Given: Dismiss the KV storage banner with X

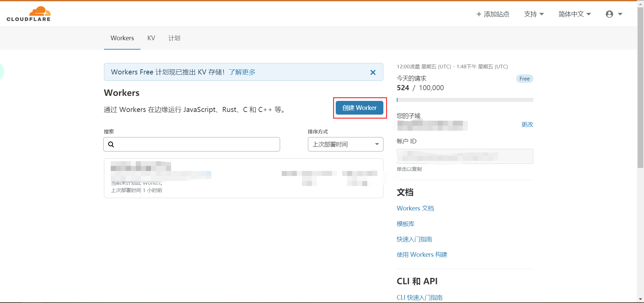Looking at the screenshot, I should pos(373,72).
